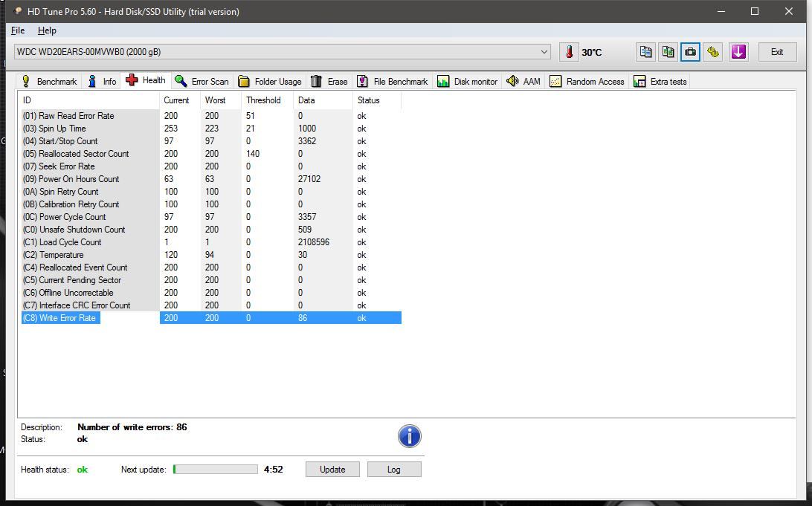Switch to the Disk monitor tab
Viewport: 812px width, 506px height.
point(468,81)
